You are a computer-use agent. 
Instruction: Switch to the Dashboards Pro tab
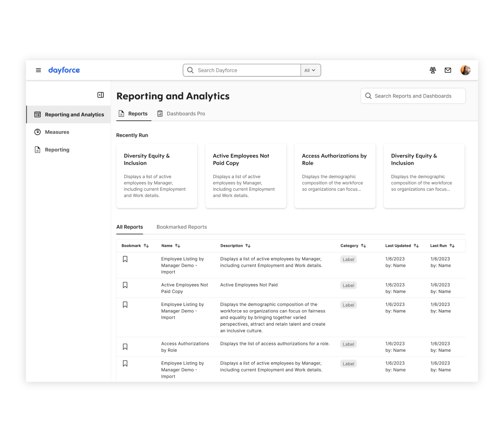181,114
